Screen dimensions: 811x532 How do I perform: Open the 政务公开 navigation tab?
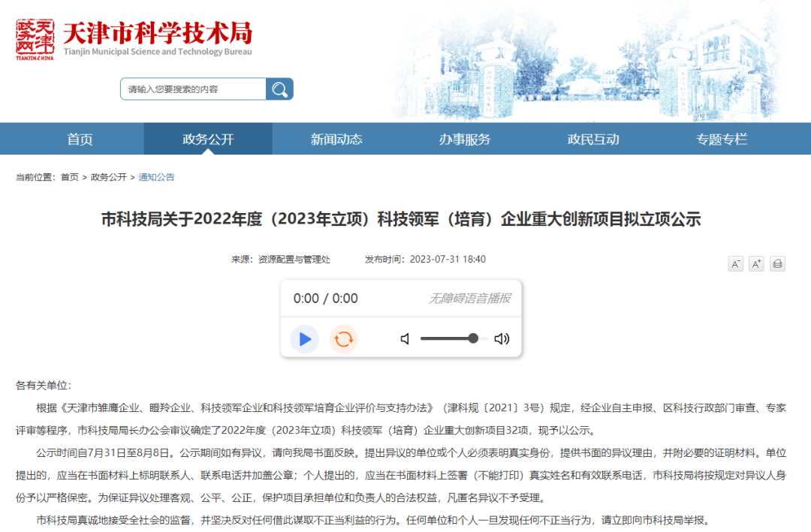208,139
